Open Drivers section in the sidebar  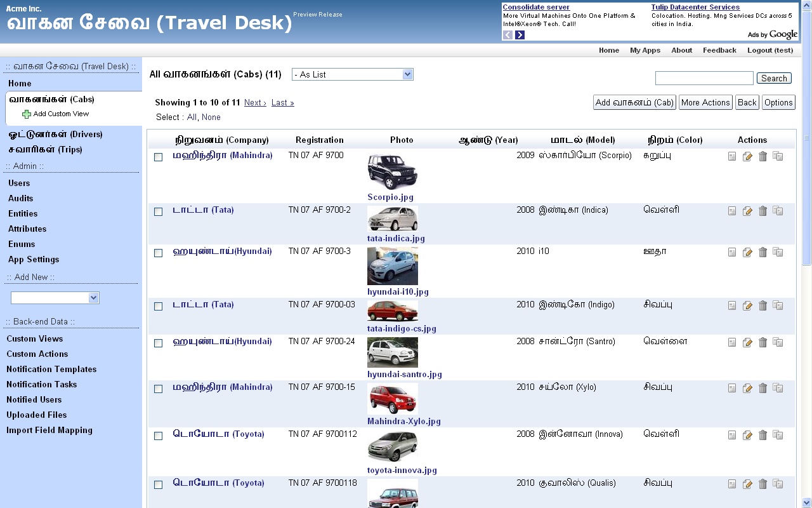[x=55, y=134]
